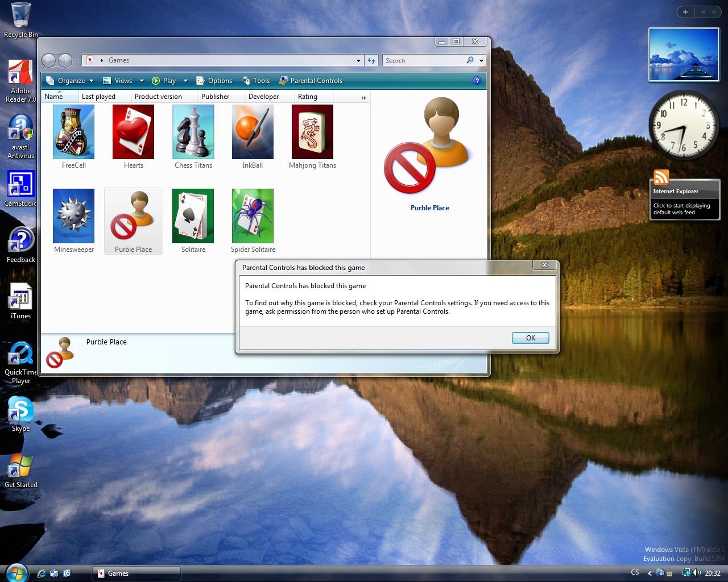The width and height of the screenshot is (728, 582).
Task: Click the search magnifier icon
Action: coord(470,60)
